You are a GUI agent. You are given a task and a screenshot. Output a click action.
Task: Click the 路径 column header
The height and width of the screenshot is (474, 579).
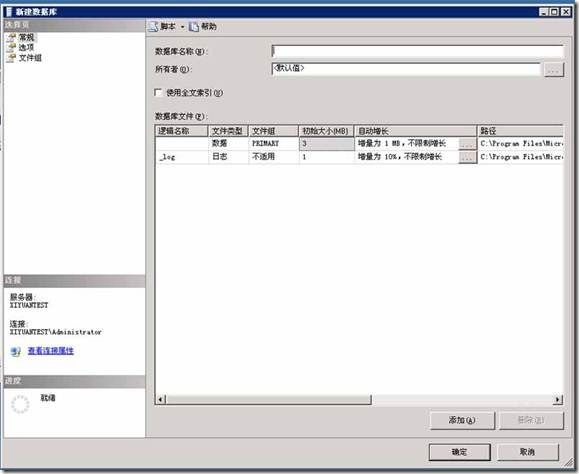coord(520,131)
